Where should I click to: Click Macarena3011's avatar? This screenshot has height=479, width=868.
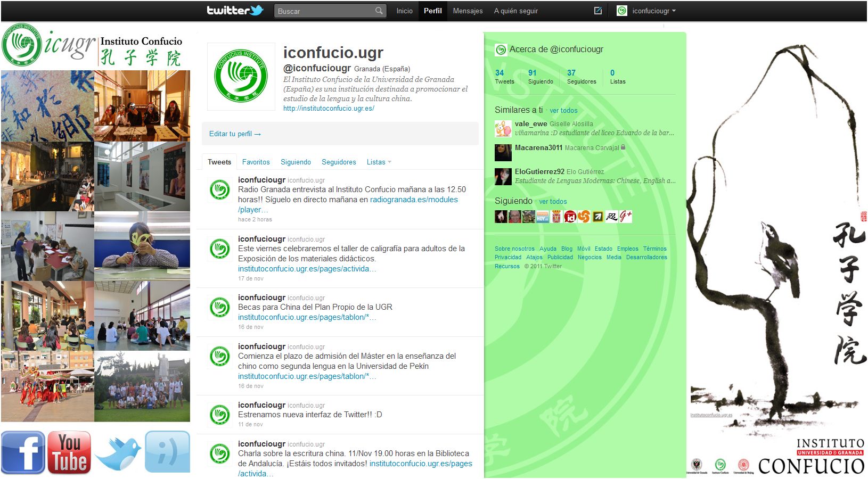pyautogui.click(x=503, y=152)
